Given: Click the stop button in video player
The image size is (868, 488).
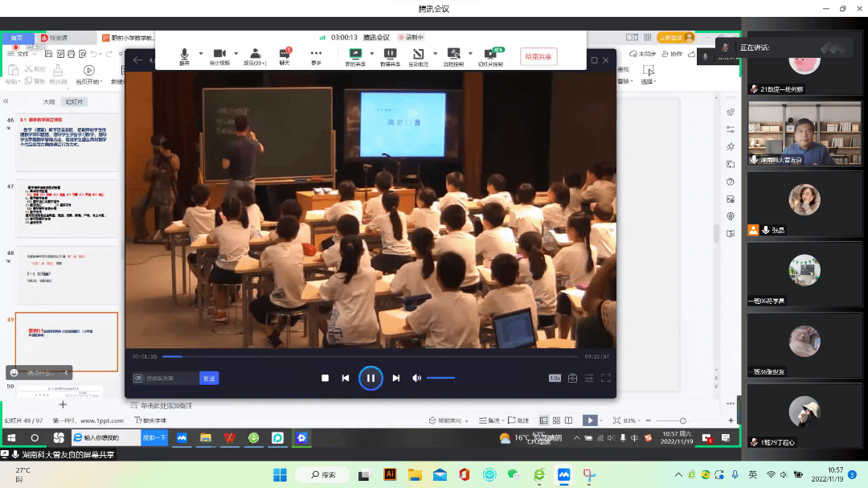Looking at the screenshot, I should click(x=325, y=378).
